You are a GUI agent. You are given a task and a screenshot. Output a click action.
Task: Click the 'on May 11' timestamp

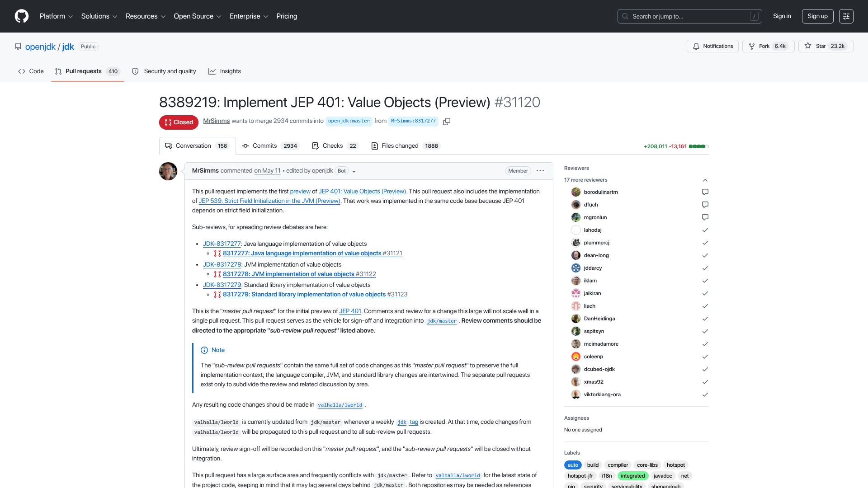[267, 171]
